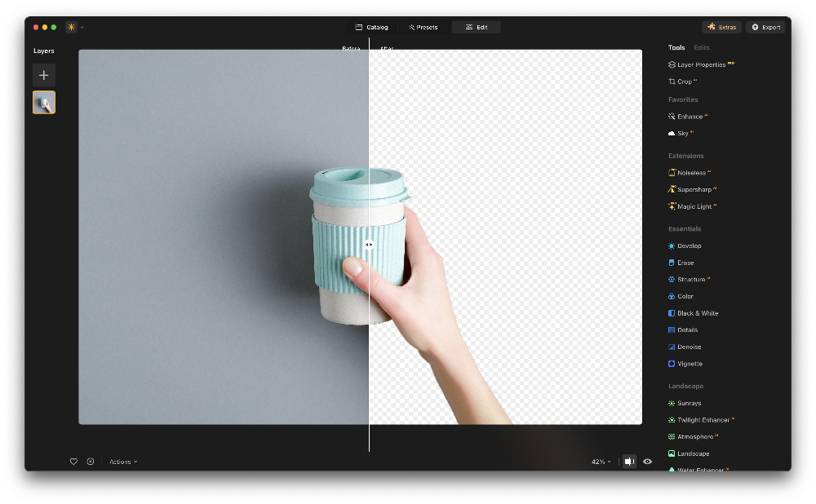Toggle the before/after compare view button
816x504 pixels.
[x=629, y=462]
